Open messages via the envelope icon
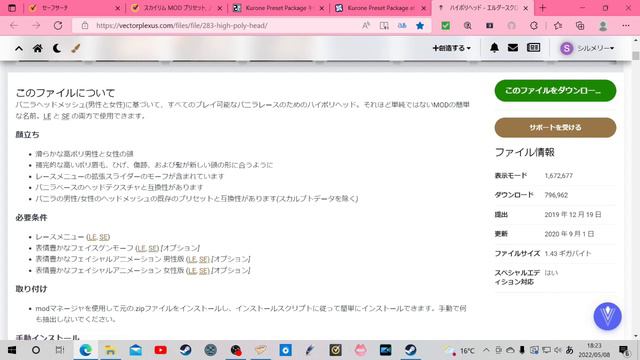 (513, 48)
